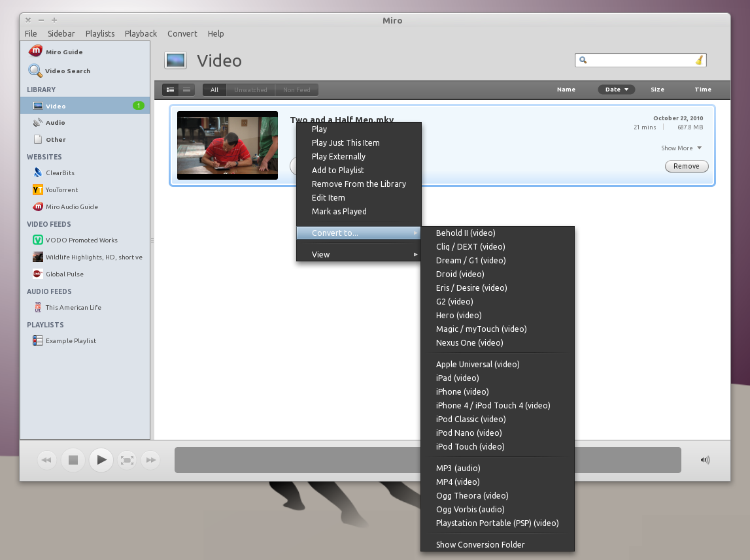Sort the list by Time

[703, 90]
